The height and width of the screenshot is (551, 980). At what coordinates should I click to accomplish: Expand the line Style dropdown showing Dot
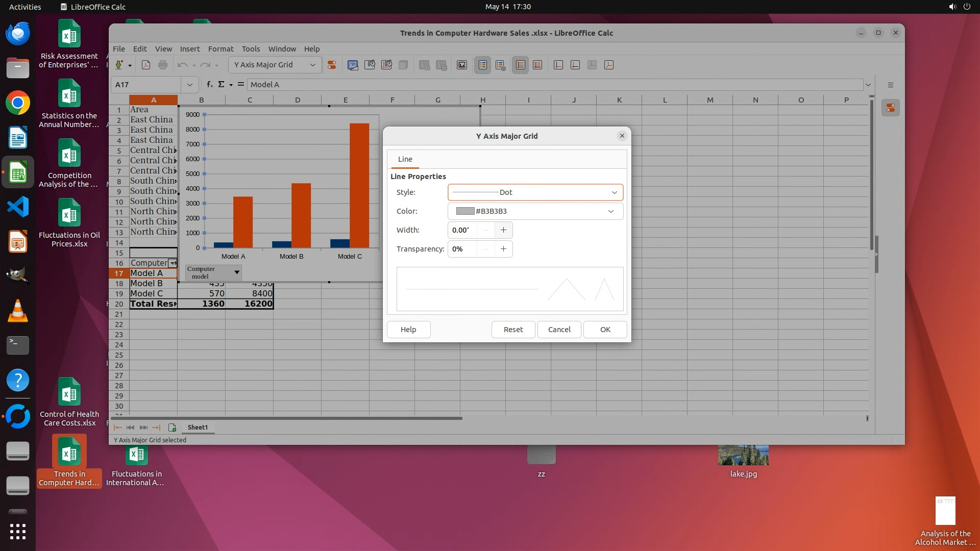coord(614,192)
